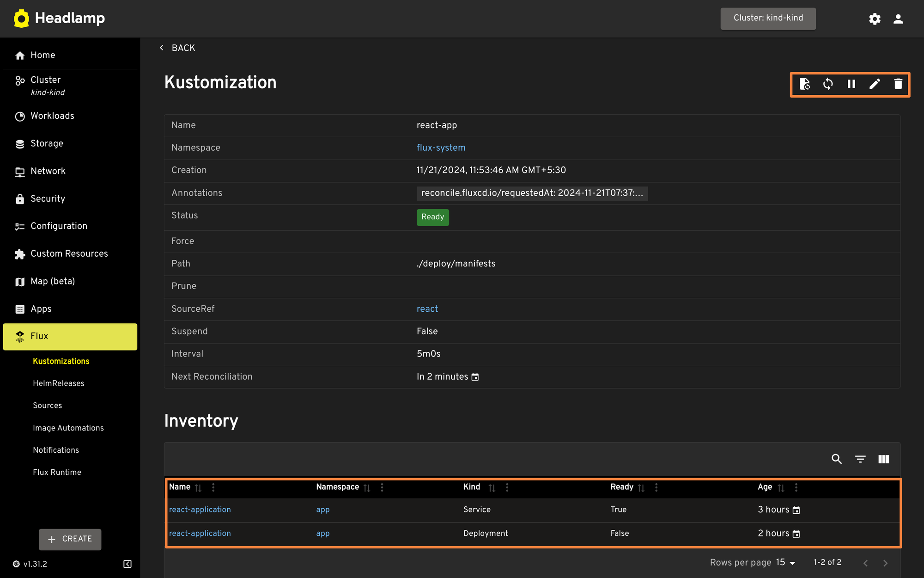Open Security section
This screenshot has width=924, height=578.
pyautogui.click(x=70, y=199)
